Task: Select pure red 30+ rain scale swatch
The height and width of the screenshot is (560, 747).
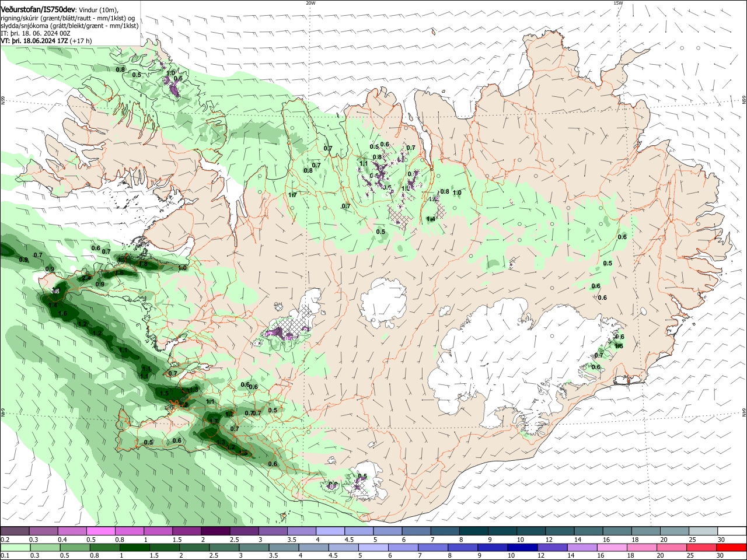Action: (x=732, y=547)
